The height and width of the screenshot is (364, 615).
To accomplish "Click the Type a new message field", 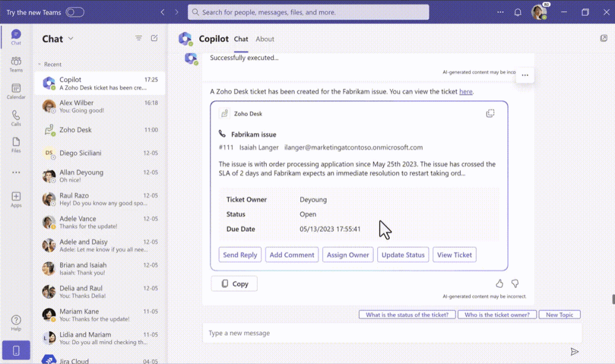I will click(390, 333).
